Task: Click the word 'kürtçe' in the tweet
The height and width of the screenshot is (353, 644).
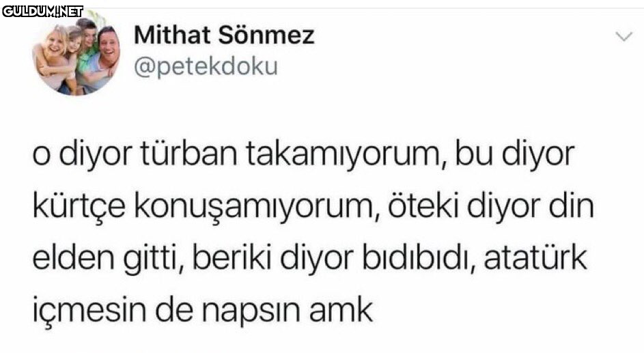Action: click(79, 207)
